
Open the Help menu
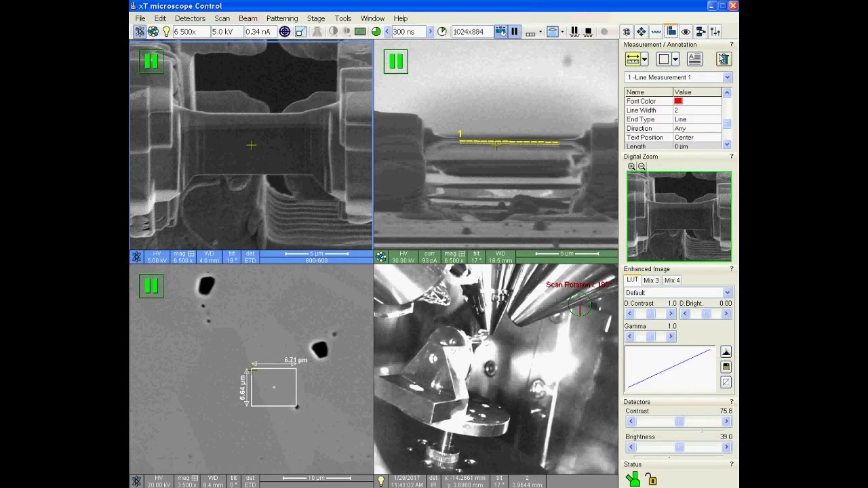pos(401,18)
